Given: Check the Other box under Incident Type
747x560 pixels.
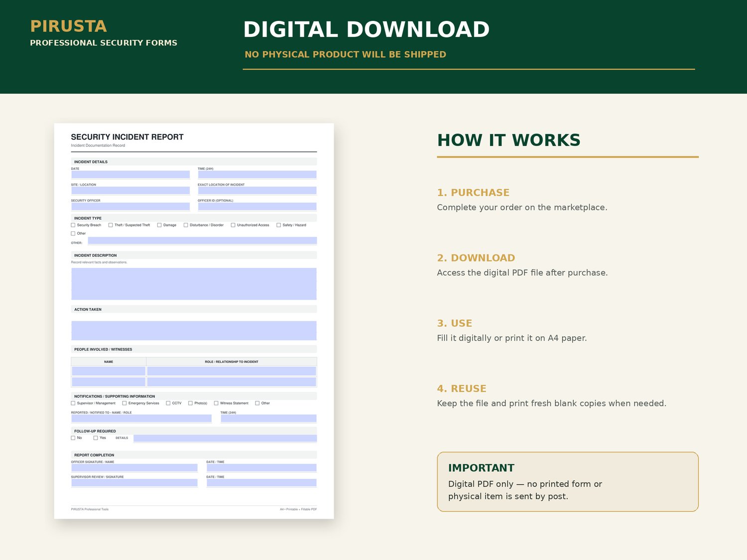Looking at the screenshot, I should tap(73, 233).
